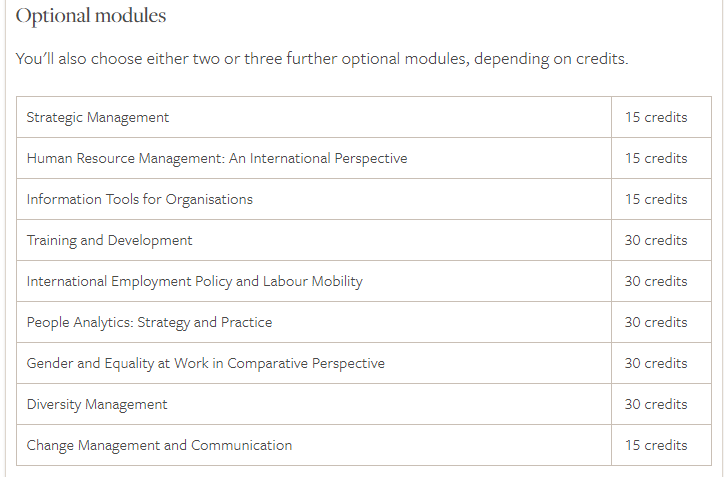Open Information Tools for Organisations module

[x=140, y=199]
